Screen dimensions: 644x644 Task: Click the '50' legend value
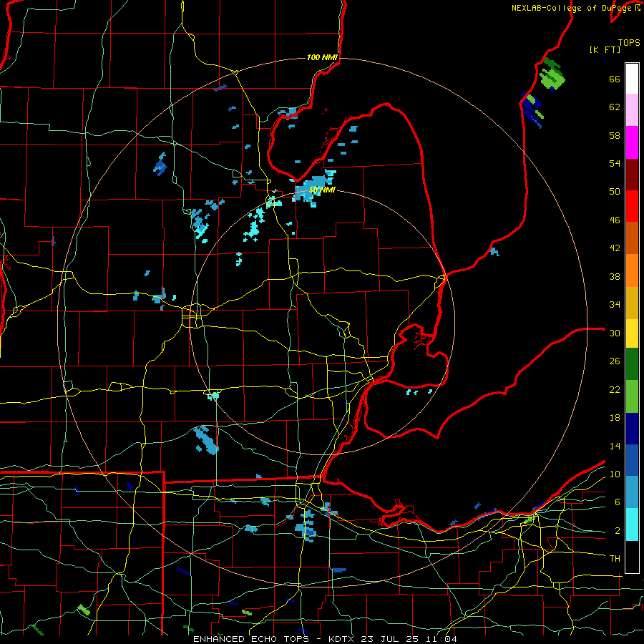pyautogui.click(x=615, y=192)
